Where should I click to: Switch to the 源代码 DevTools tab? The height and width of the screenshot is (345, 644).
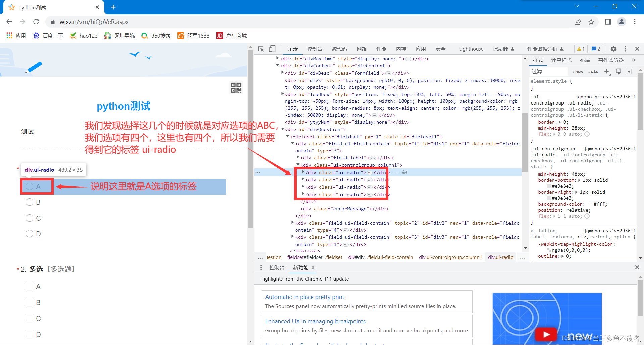(339, 49)
